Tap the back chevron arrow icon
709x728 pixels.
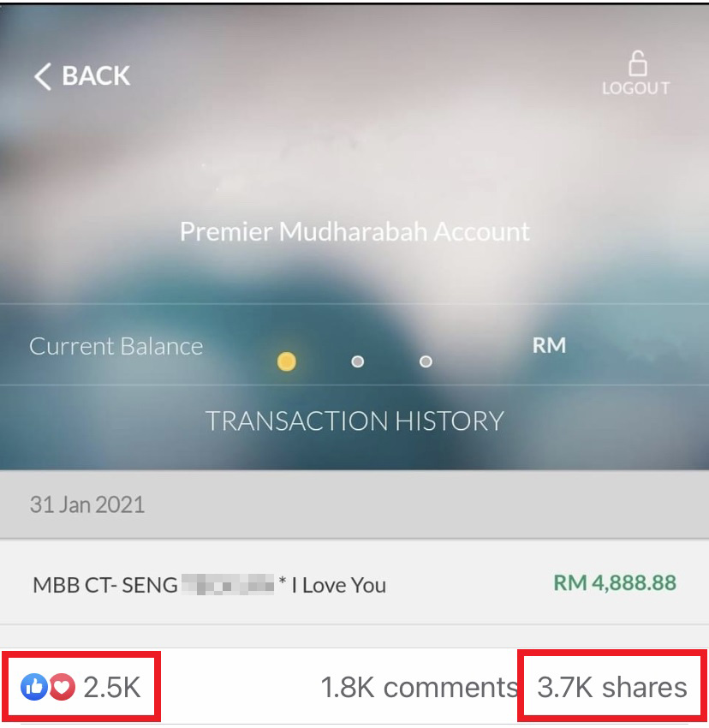[42, 76]
